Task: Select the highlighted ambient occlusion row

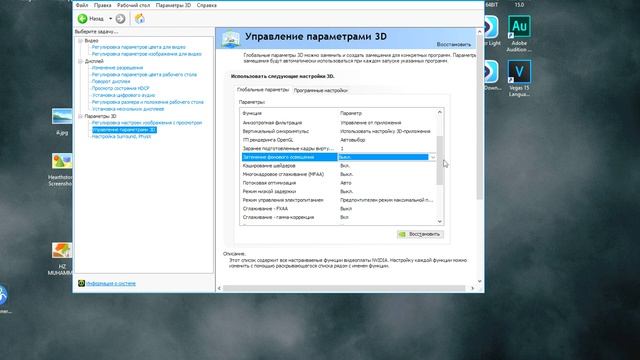Action: 339,157
